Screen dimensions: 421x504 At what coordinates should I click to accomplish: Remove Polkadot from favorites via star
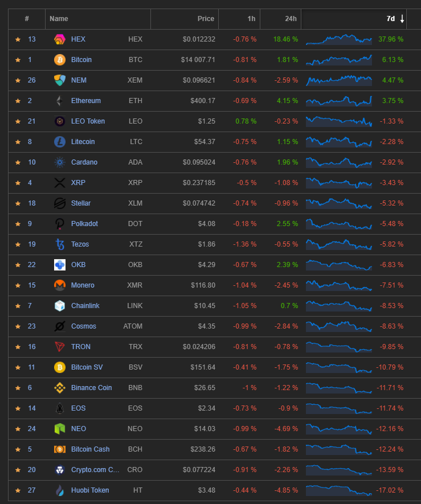click(x=18, y=224)
